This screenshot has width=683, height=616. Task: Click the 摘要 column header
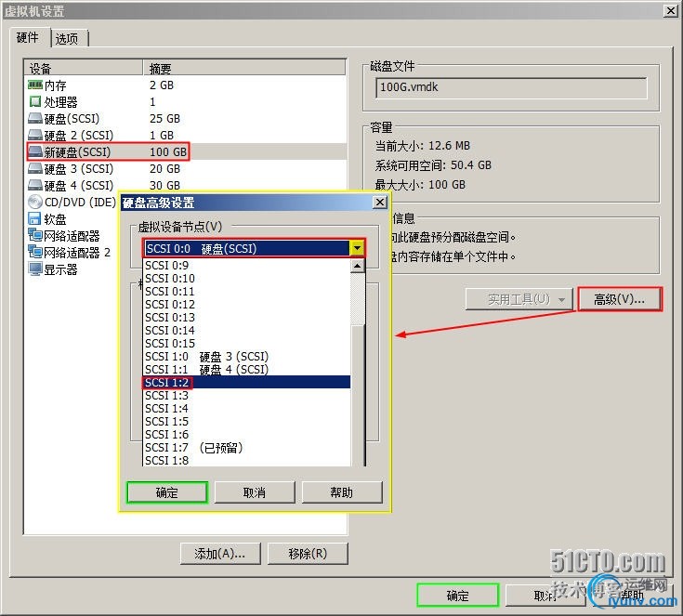pyautogui.click(x=244, y=68)
